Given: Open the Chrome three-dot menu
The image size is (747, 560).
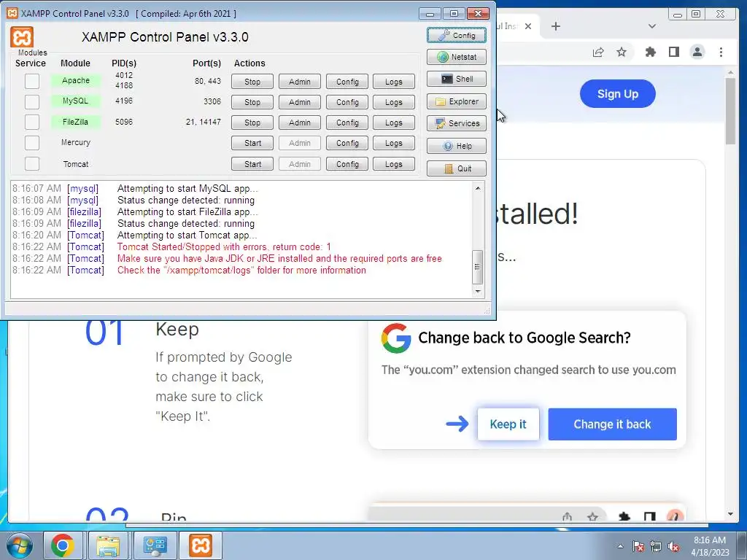Looking at the screenshot, I should coord(721,52).
